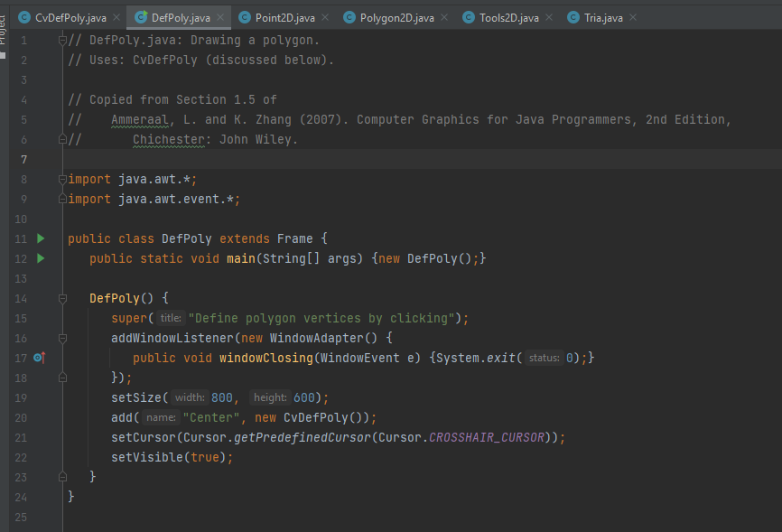Click windowClosing method name
The height and width of the screenshot is (532, 782).
coord(266,359)
